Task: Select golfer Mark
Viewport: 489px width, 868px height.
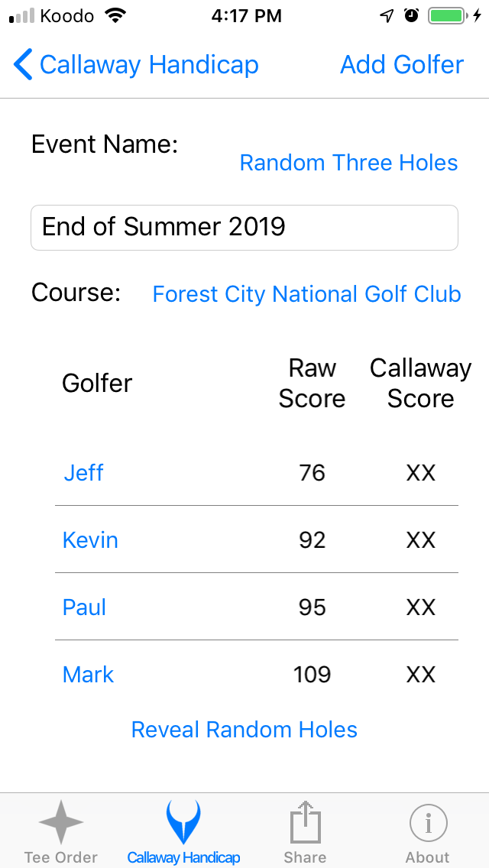Action: click(x=88, y=674)
